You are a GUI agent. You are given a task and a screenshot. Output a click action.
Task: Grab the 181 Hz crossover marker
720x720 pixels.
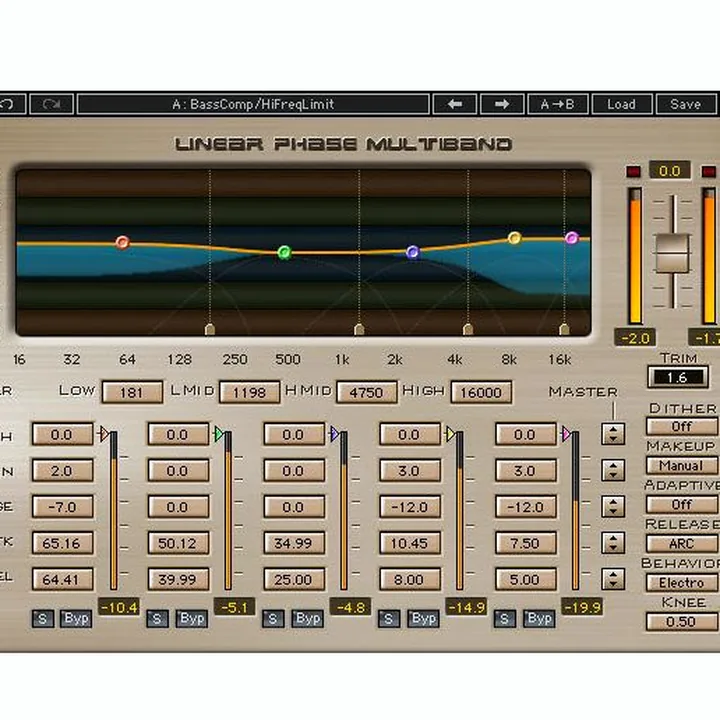click(210, 329)
